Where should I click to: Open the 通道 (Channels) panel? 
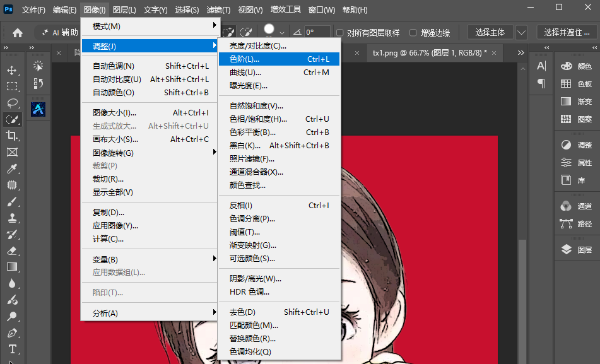tap(576, 206)
